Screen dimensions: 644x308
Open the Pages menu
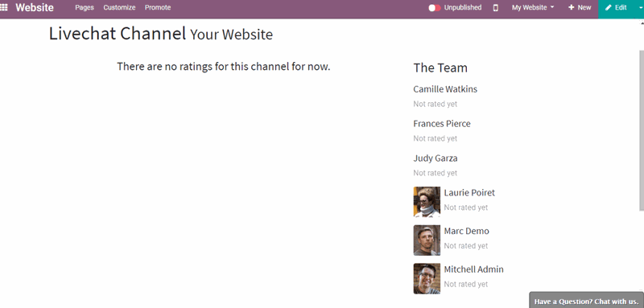[85, 7]
